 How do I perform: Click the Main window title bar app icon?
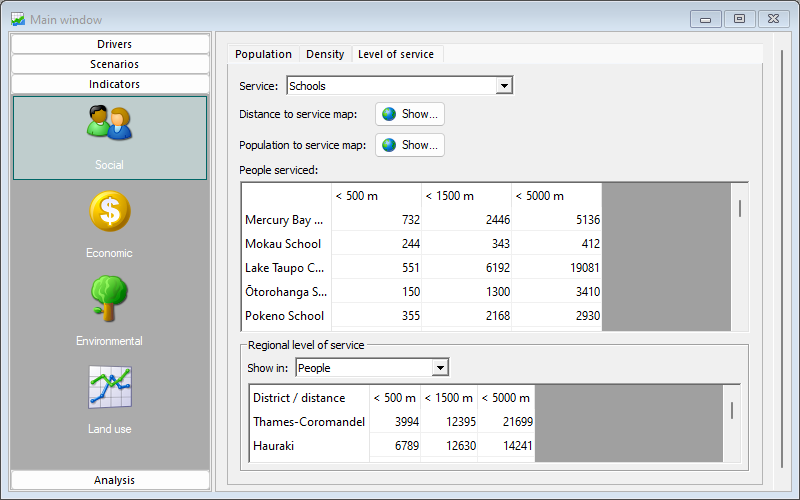(18, 19)
